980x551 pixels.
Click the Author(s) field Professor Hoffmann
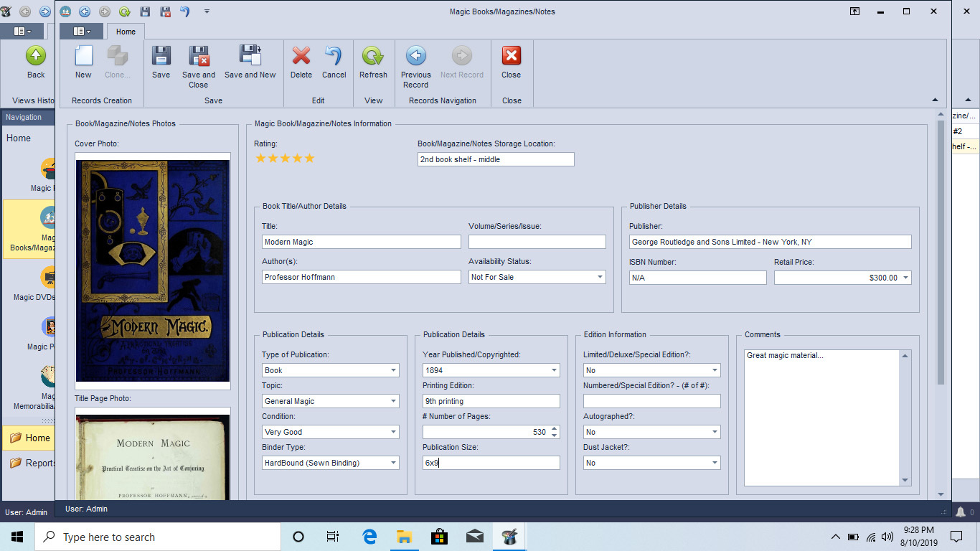pos(361,277)
